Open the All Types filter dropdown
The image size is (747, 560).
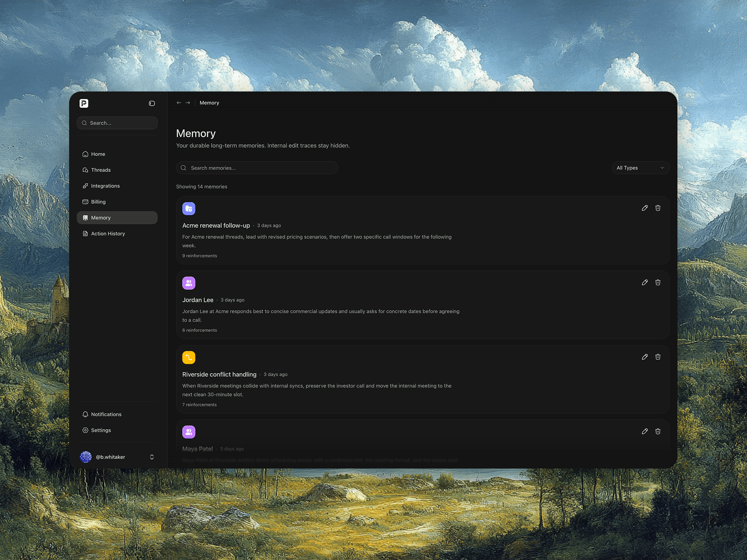click(641, 168)
